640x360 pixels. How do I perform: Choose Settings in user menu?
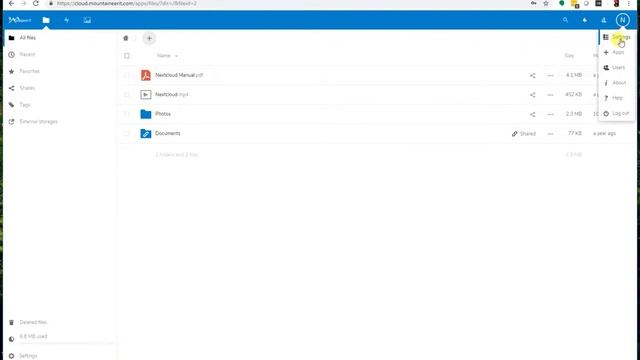coord(617,37)
